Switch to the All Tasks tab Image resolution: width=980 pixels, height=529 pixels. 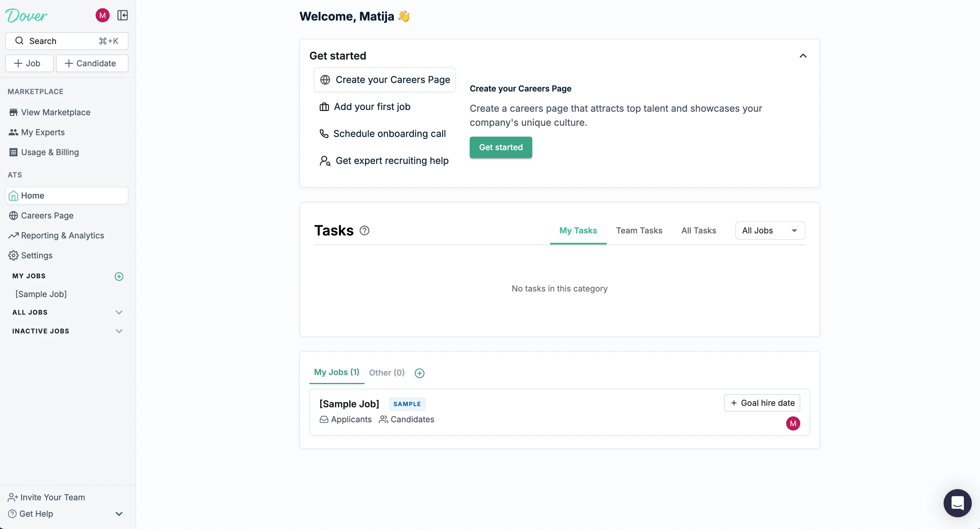698,230
